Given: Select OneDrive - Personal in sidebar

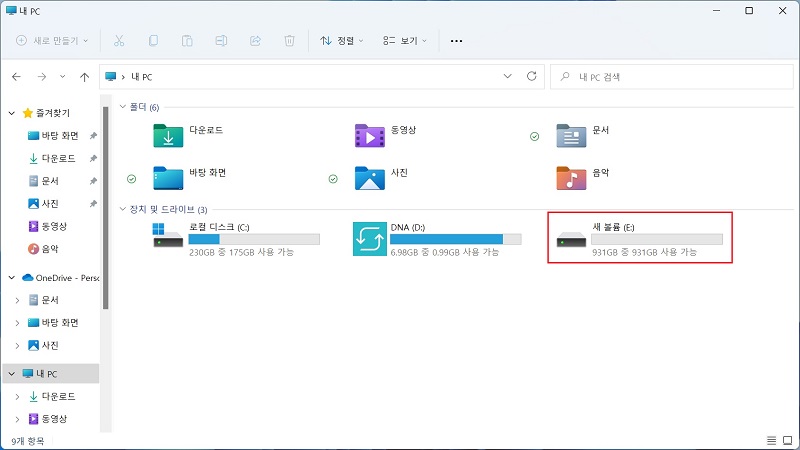Looking at the screenshot, I should (x=61, y=278).
